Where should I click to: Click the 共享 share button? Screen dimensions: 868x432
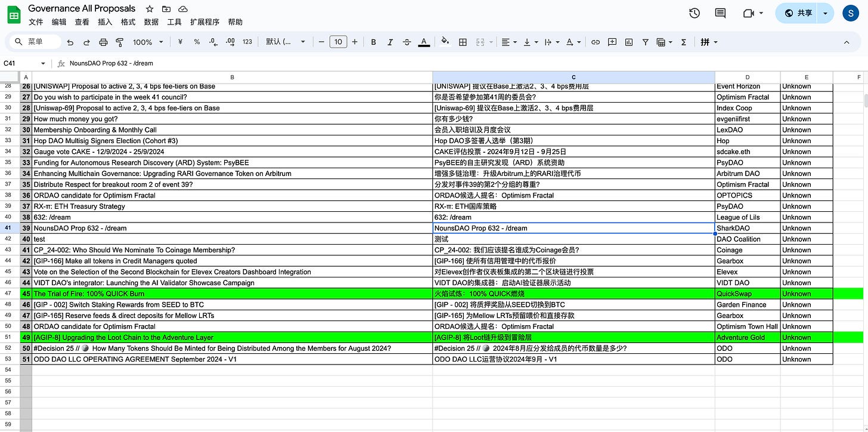pos(796,13)
